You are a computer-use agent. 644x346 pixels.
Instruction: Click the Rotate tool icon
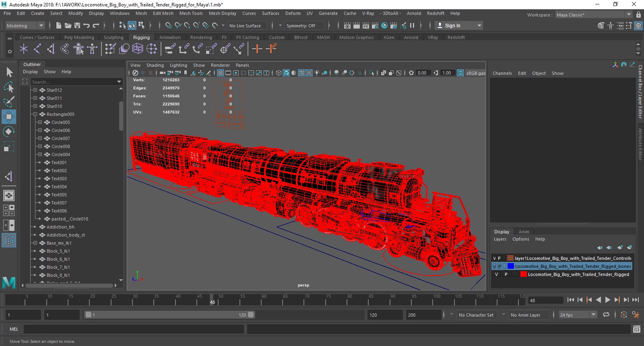(x=9, y=132)
